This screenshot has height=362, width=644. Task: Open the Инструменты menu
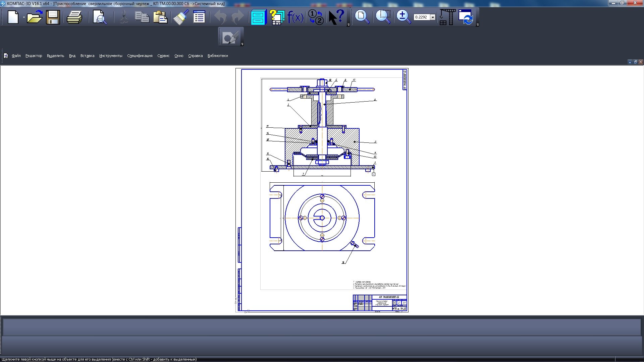pos(110,56)
